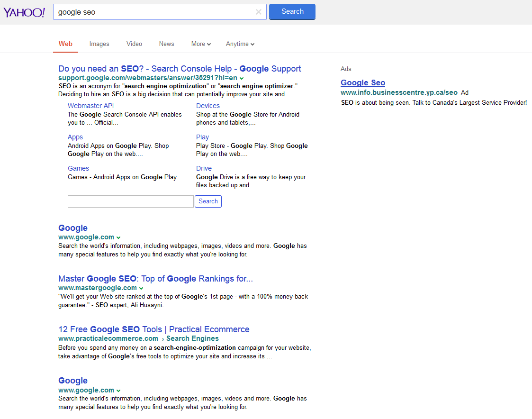Click the Drive sitelink
Image resolution: width=532 pixels, height=419 pixels.
(x=204, y=168)
